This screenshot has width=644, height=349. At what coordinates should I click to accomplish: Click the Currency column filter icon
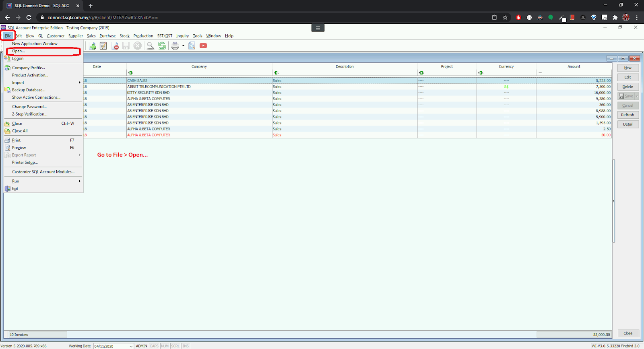point(481,73)
